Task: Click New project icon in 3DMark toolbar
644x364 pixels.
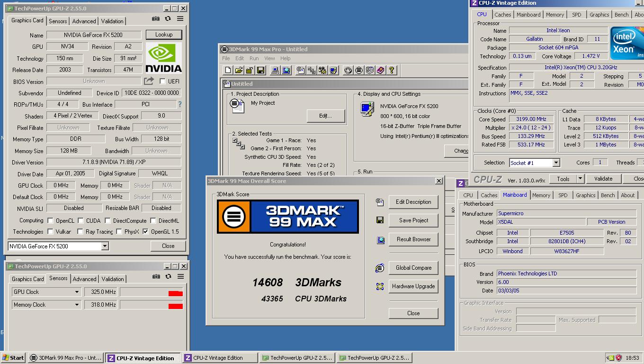Action: (228, 70)
